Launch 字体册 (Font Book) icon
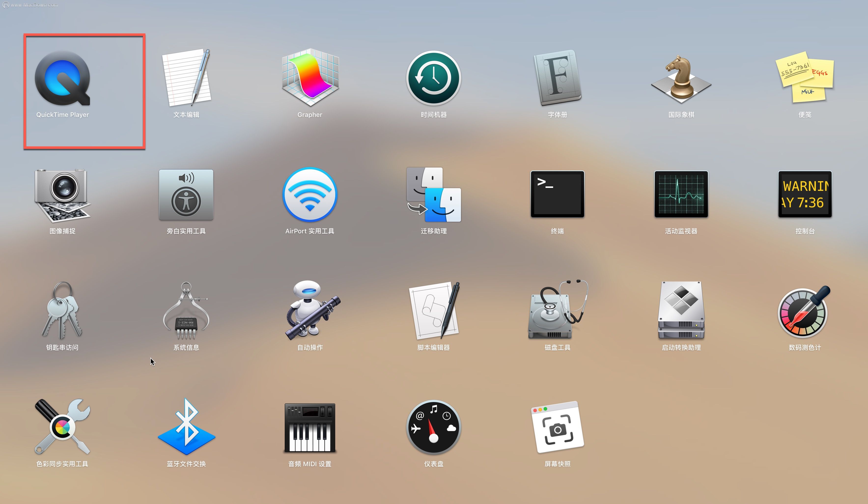This screenshot has width=868, height=504. [557, 78]
